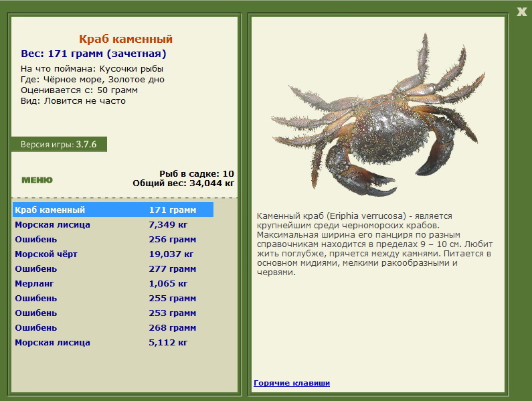Click the Краб каменный title heading
The image size is (532, 401).
click(126, 39)
